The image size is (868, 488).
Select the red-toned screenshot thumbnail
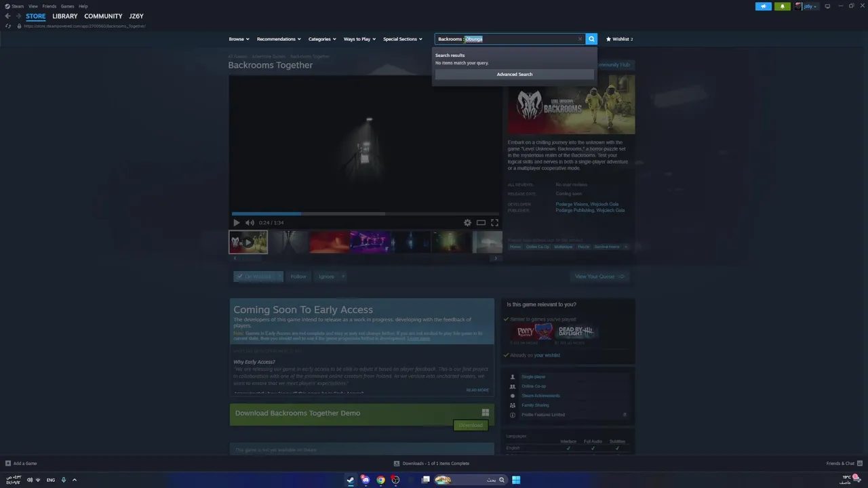tap(330, 242)
